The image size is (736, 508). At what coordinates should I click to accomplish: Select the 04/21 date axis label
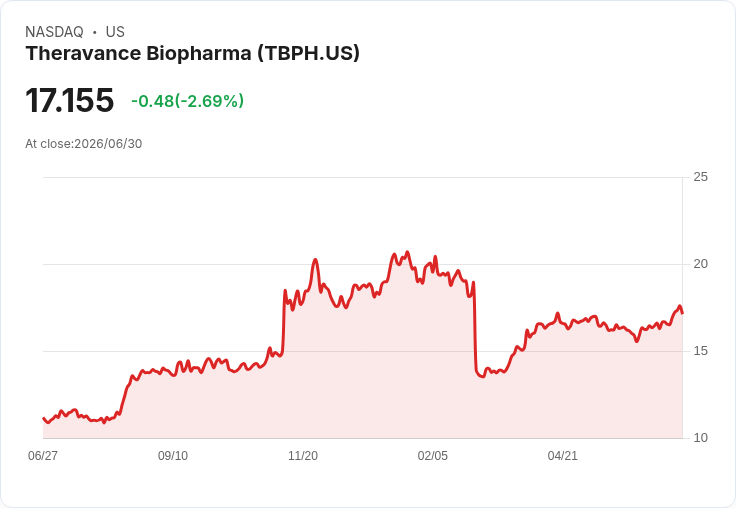562,455
